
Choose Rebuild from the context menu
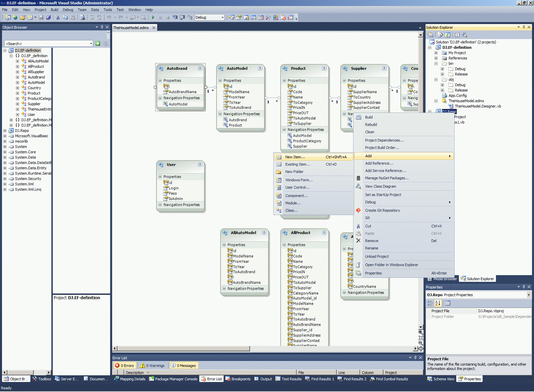point(404,125)
